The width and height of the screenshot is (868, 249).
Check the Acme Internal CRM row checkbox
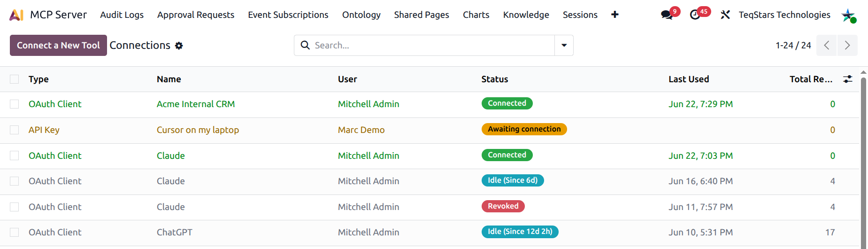(15, 104)
